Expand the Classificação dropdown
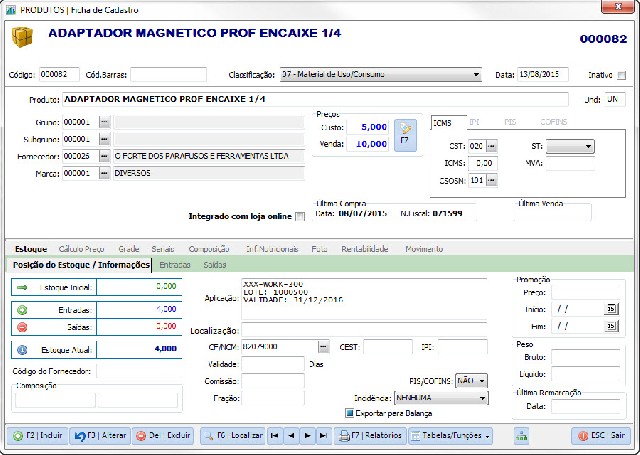Viewport: 640px width, 455px height. [476, 75]
